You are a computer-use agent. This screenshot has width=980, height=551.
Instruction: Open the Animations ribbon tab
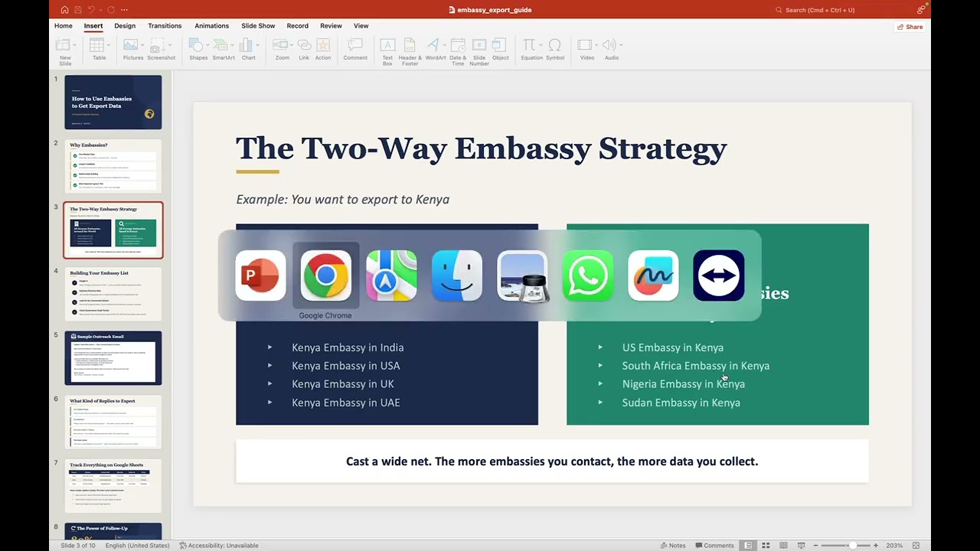pos(211,26)
